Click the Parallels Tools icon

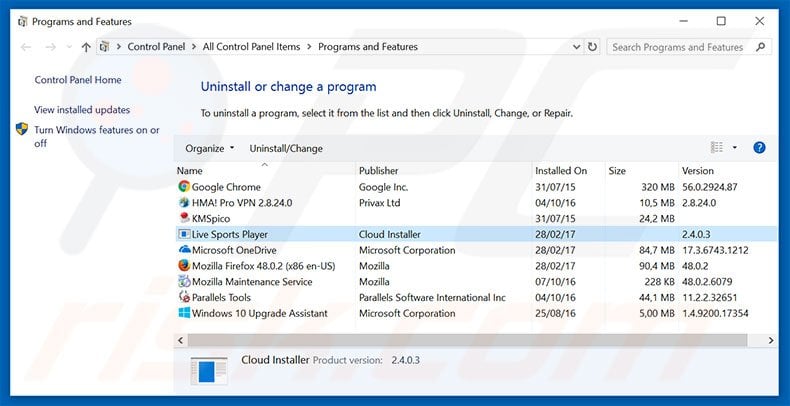[x=184, y=297]
